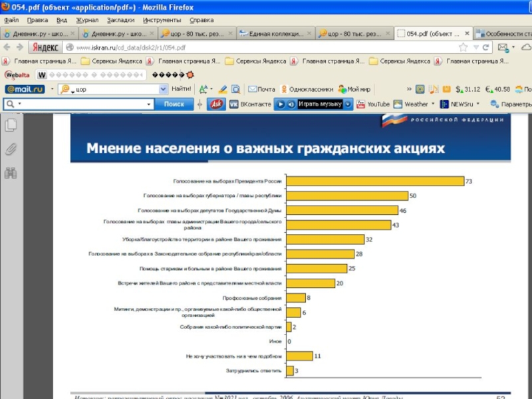The height and width of the screenshot is (399, 532).
Task: Open the music player dropdown arrow
Action: (348, 104)
